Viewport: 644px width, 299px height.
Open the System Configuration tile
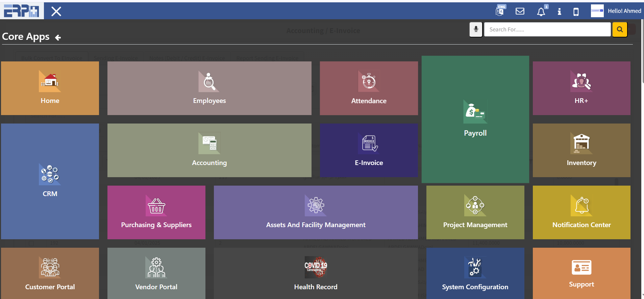click(475, 273)
